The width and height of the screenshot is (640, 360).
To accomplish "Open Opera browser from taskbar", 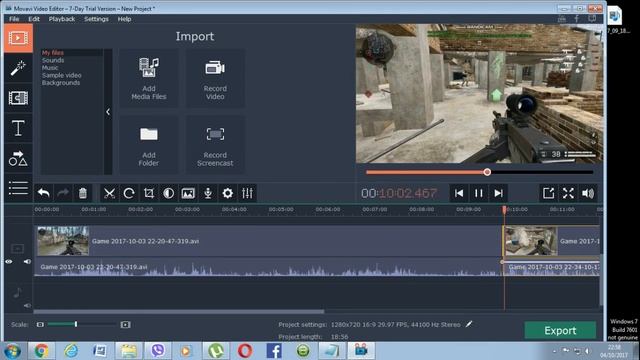I will pos(244,351).
